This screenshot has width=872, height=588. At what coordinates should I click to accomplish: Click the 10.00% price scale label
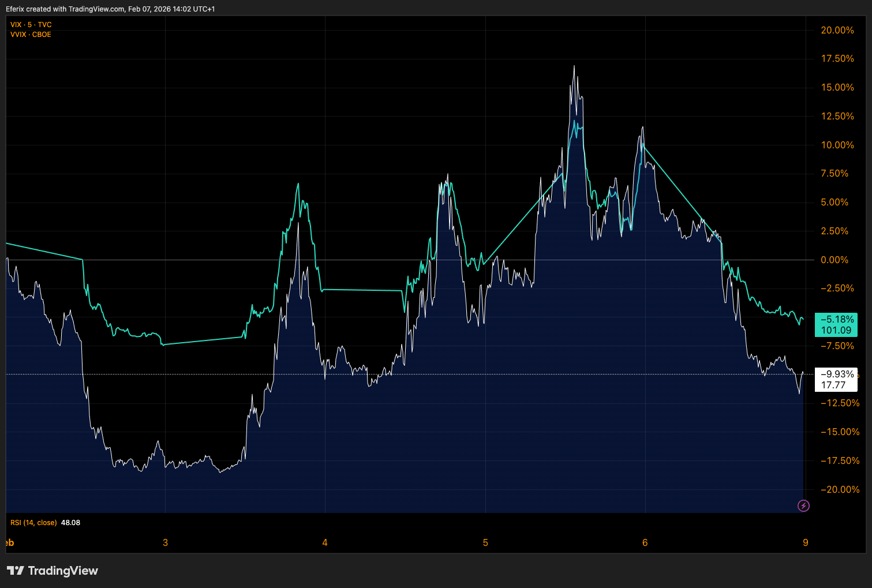click(x=837, y=145)
